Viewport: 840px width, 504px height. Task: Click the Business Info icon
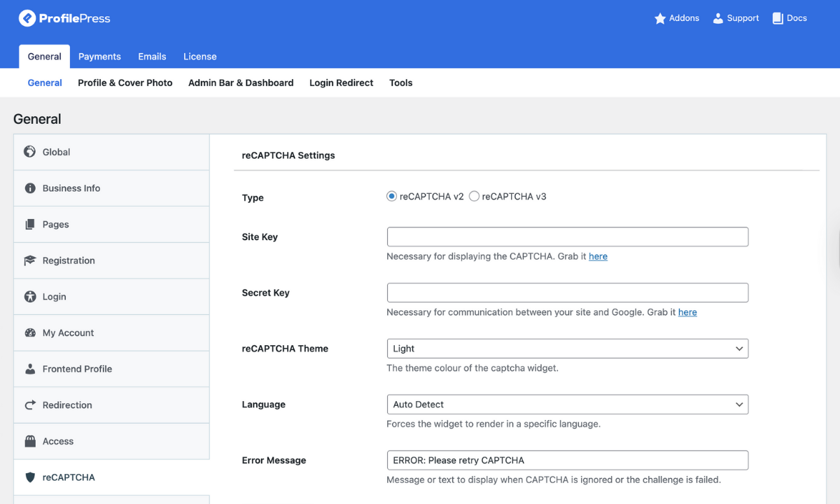click(30, 188)
